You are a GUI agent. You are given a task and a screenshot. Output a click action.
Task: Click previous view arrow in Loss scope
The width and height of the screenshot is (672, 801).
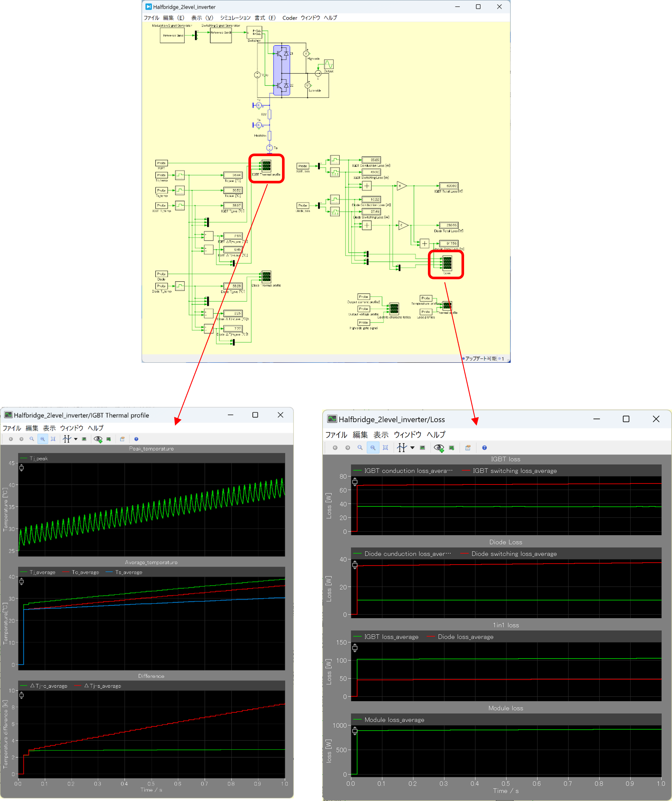[335, 447]
